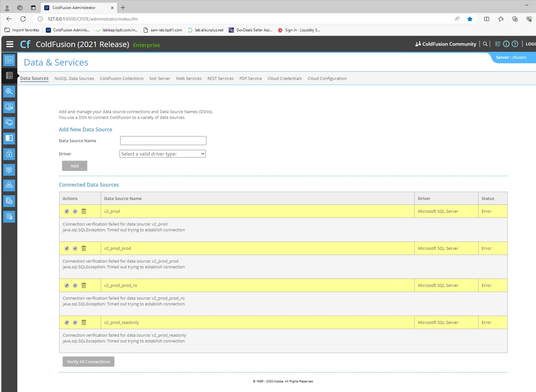Open Debugging & Logging sidebar icon
This screenshot has width=536, height=392.
(9, 91)
